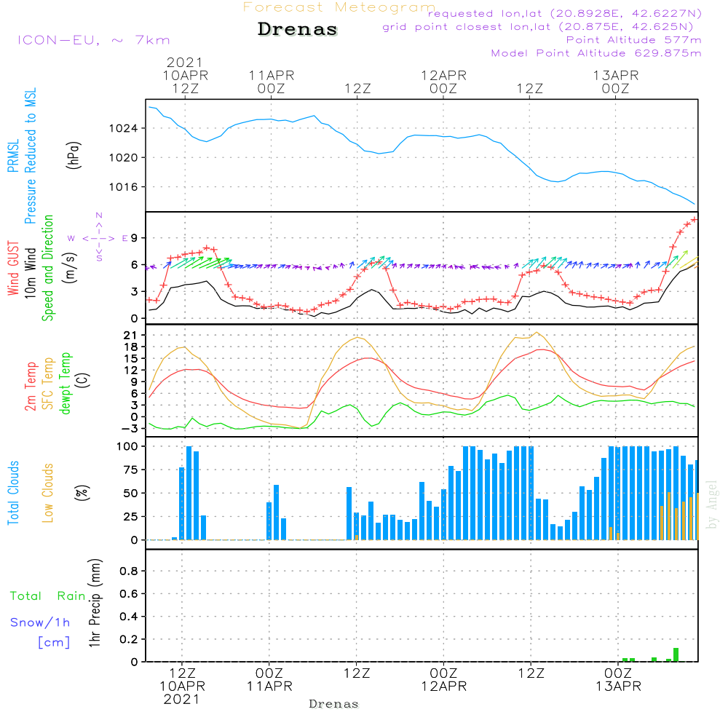Click the tallest green rain bar

pos(676,654)
